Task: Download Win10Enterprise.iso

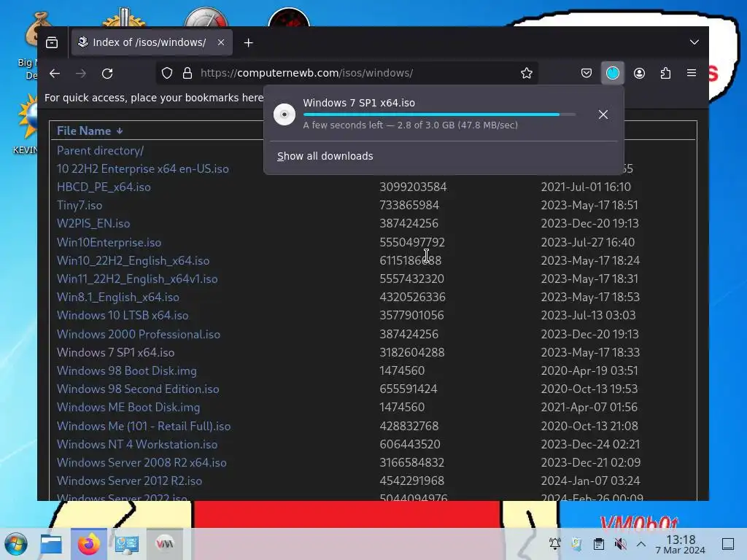Action: (109, 242)
